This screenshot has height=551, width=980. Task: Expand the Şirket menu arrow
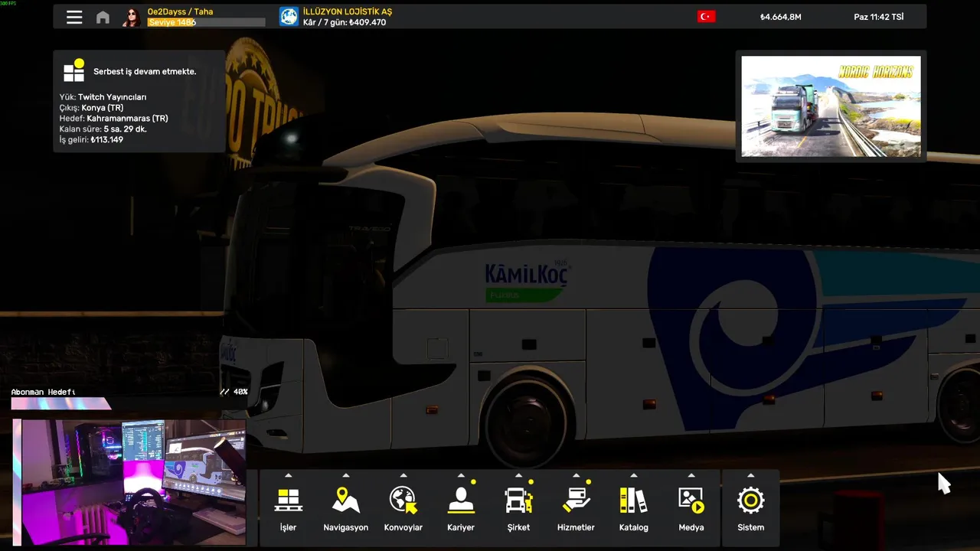click(518, 475)
